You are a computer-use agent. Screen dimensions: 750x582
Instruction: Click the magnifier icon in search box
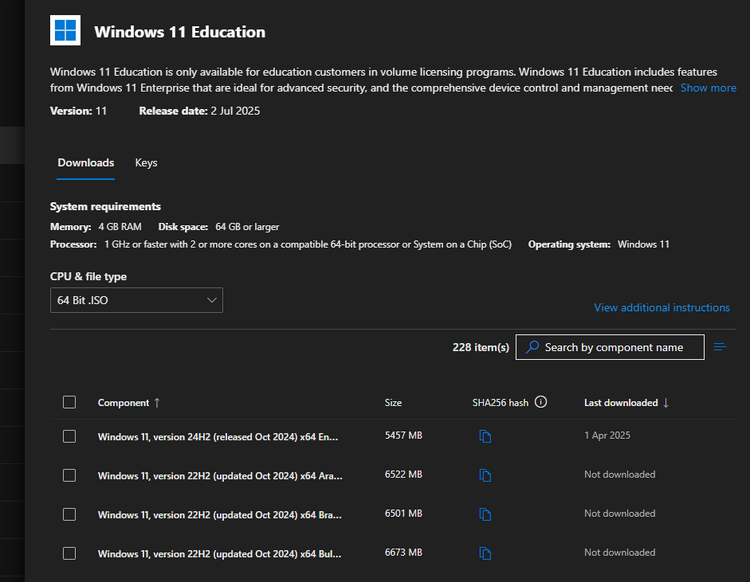pos(532,347)
